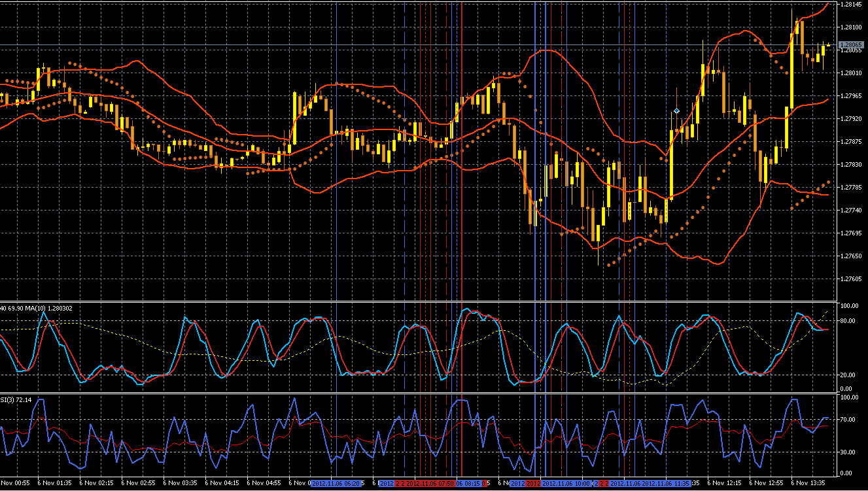Click the 6 Nov 04:55 time label
868x491 pixels.
[x=264, y=483]
